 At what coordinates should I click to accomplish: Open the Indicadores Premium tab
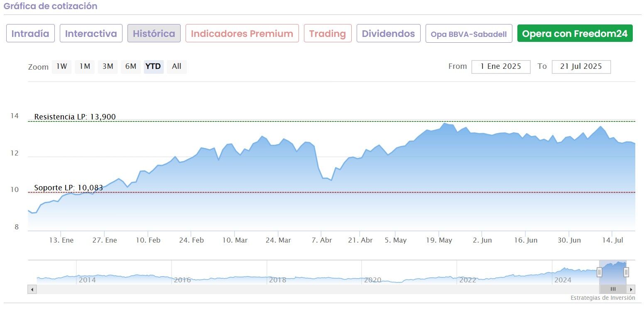point(242,34)
